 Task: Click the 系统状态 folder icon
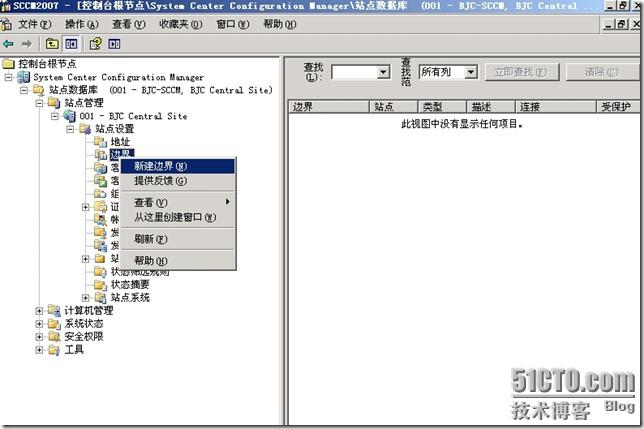(54, 324)
